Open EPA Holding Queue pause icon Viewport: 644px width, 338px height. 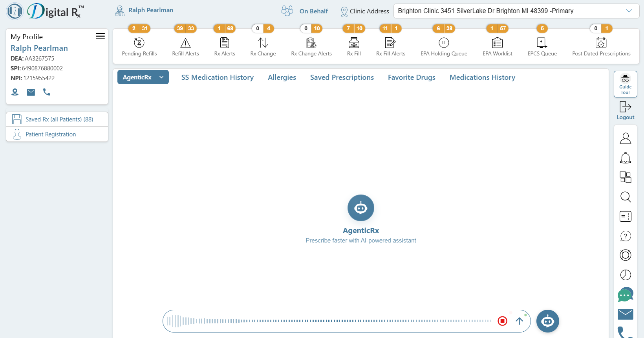coord(444,42)
